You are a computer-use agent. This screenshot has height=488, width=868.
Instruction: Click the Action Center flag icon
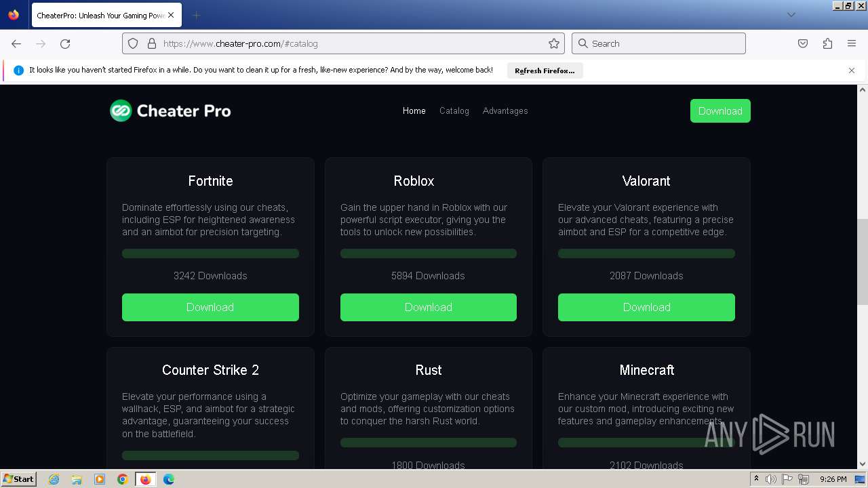(x=788, y=479)
